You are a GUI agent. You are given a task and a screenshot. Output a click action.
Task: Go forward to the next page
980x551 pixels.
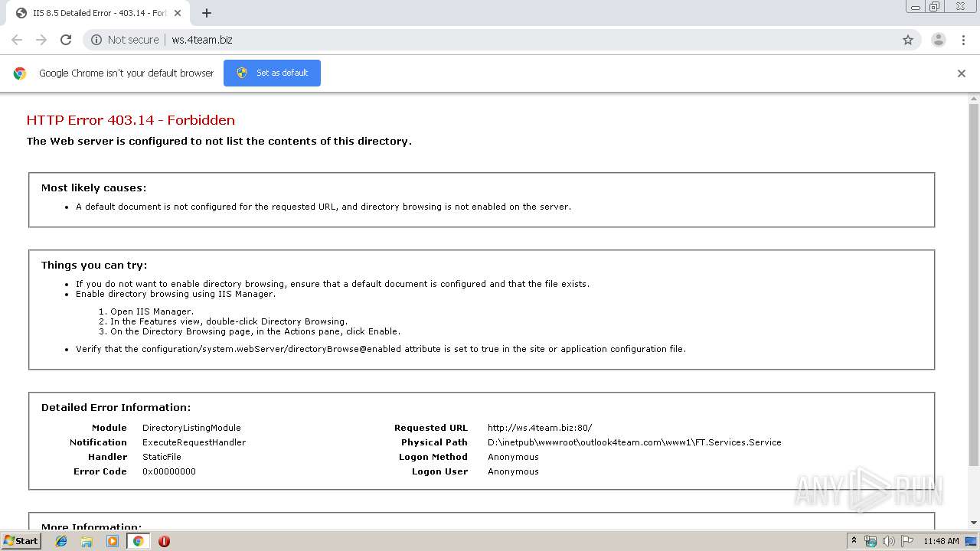(41, 40)
